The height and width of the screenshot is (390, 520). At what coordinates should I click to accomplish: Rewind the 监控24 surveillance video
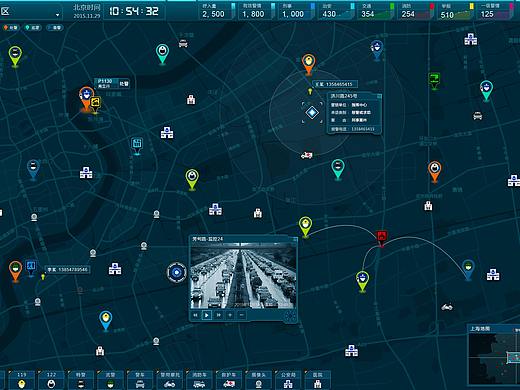point(195,315)
